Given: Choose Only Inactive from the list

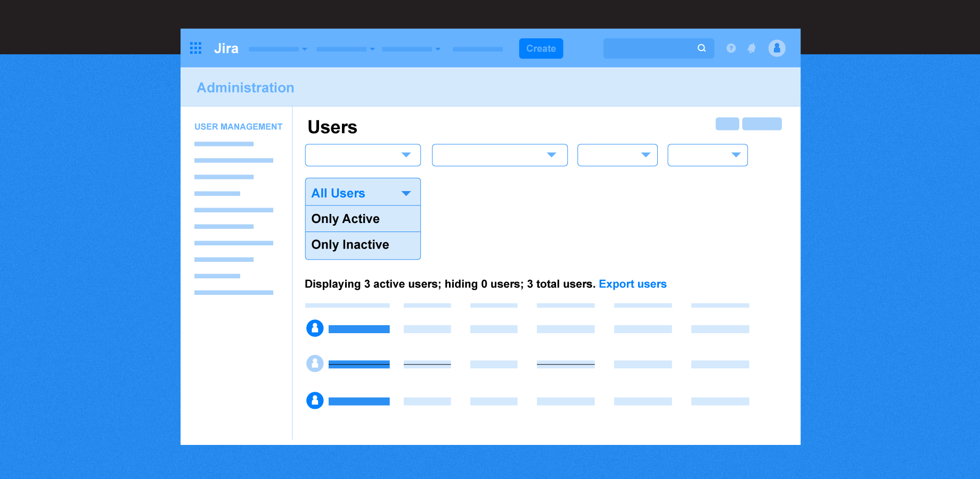Looking at the screenshot, I should [x=363, y=245].
